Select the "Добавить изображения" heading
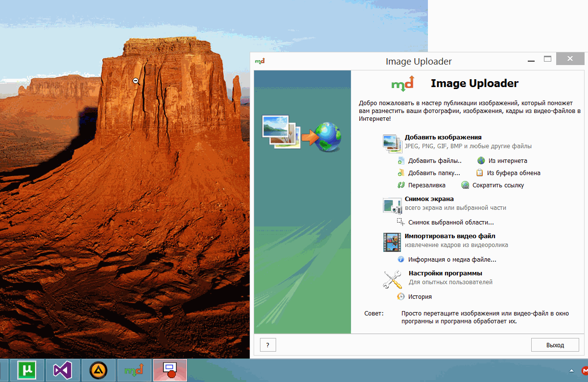This screenshot has height=382, width=588. (443, 137)
